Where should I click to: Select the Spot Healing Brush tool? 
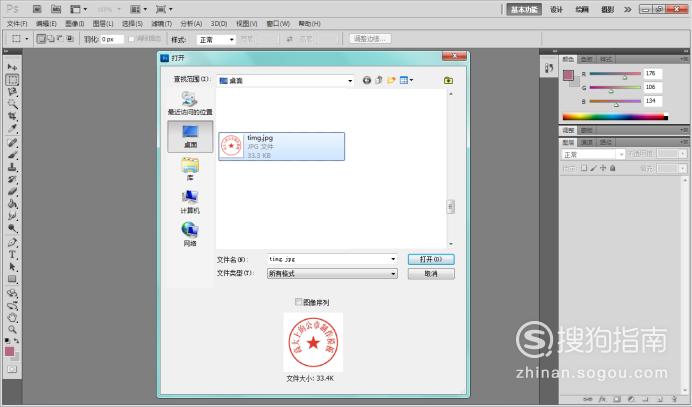[x=12, y=143]
